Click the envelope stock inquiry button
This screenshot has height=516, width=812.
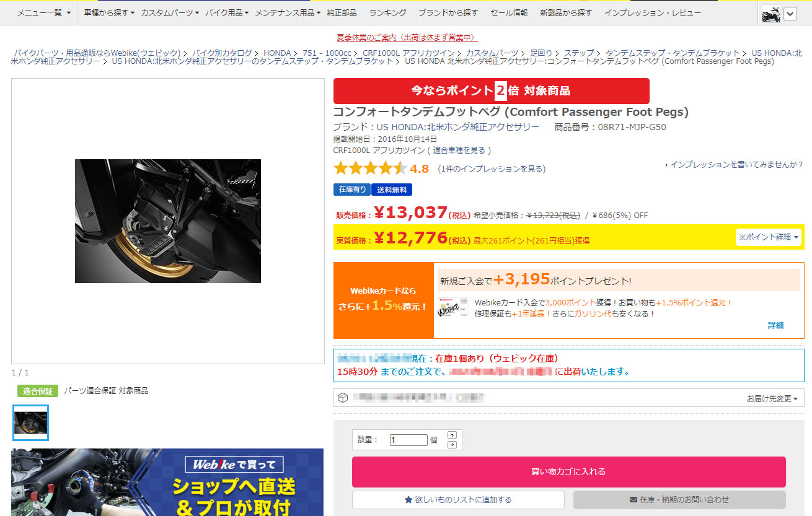679,499
